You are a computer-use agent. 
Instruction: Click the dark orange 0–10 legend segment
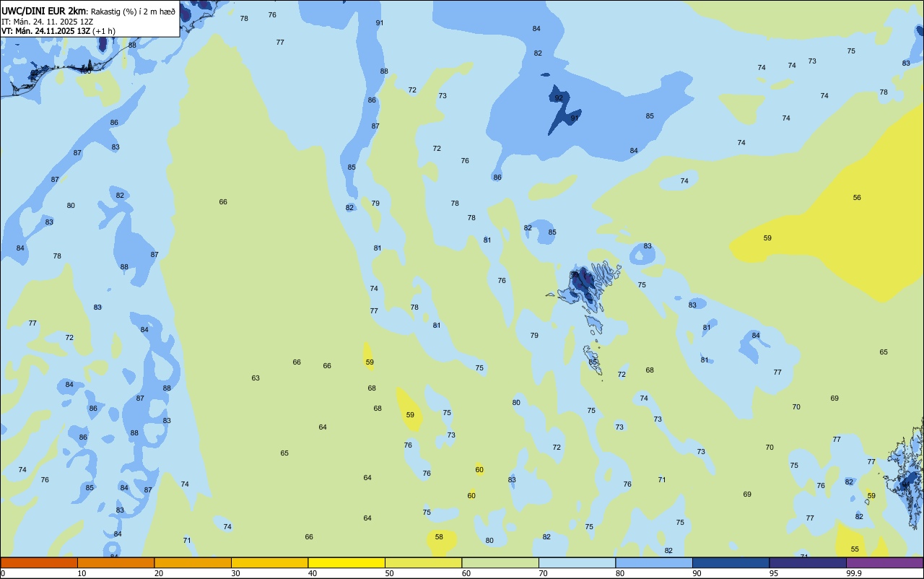tap(39, 562)
